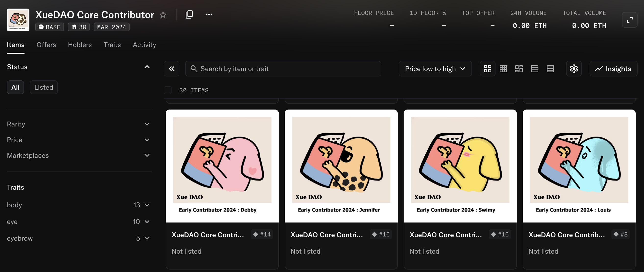644x272 pixels.
Task: Switch to the Holders tab
Action: (80, 45)
